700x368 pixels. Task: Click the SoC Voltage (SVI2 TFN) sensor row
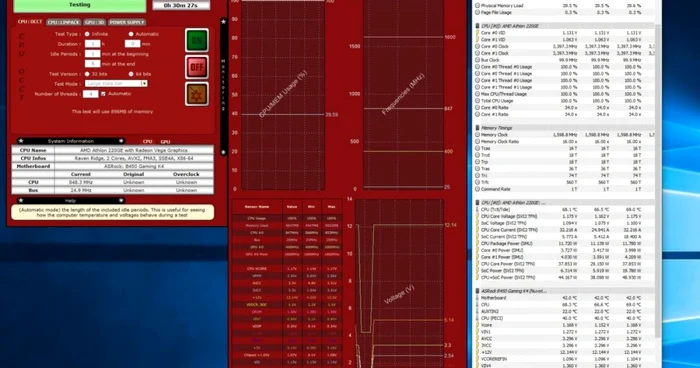coord(565,223)
